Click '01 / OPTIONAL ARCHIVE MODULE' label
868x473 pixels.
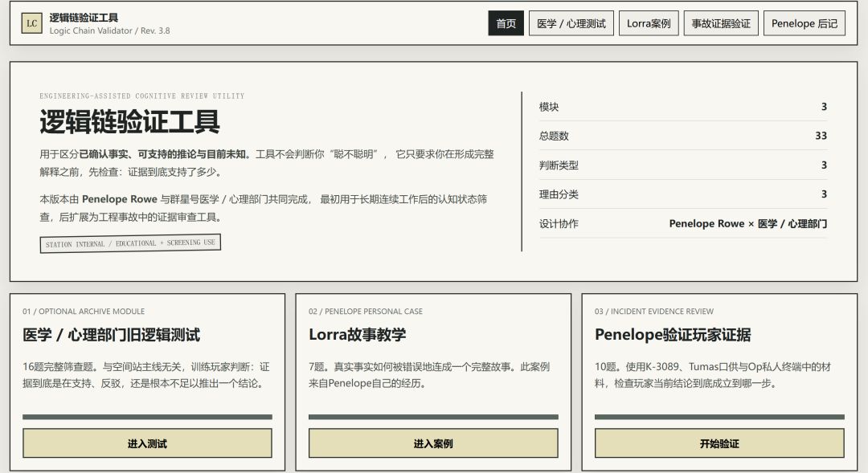pyautogui.click(x=84, y=312)
